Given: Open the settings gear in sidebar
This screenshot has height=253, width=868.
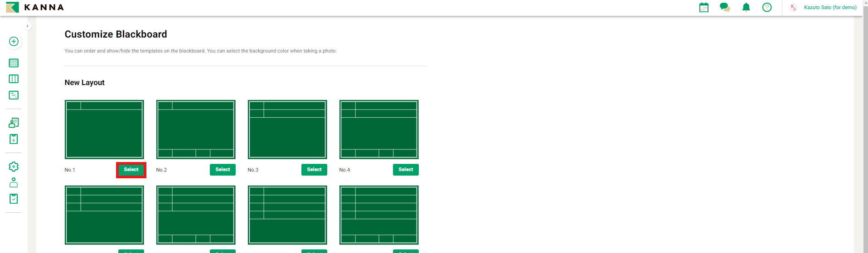Looking at the screenshot, I should (14, 167).
